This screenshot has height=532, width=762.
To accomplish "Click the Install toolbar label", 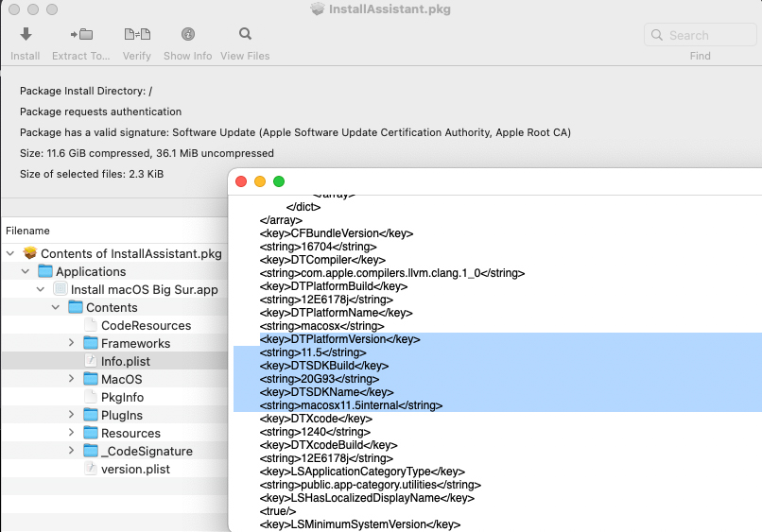I will 26,56.
